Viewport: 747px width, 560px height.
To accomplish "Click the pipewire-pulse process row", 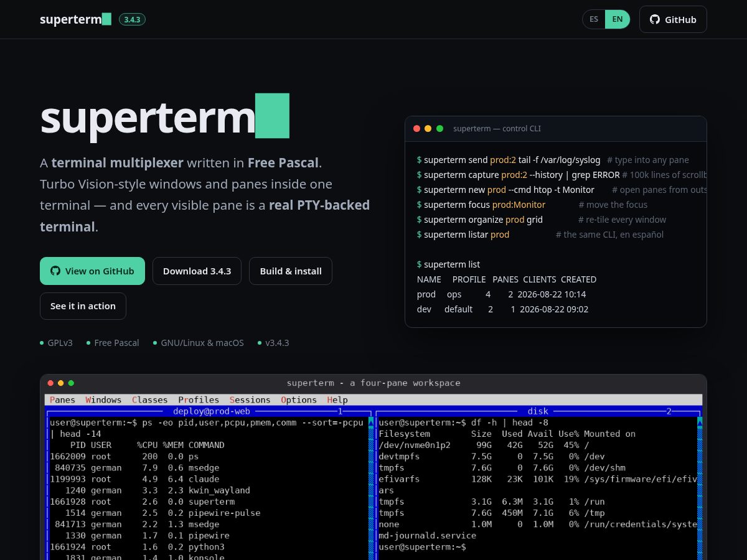I will point(155,513).
